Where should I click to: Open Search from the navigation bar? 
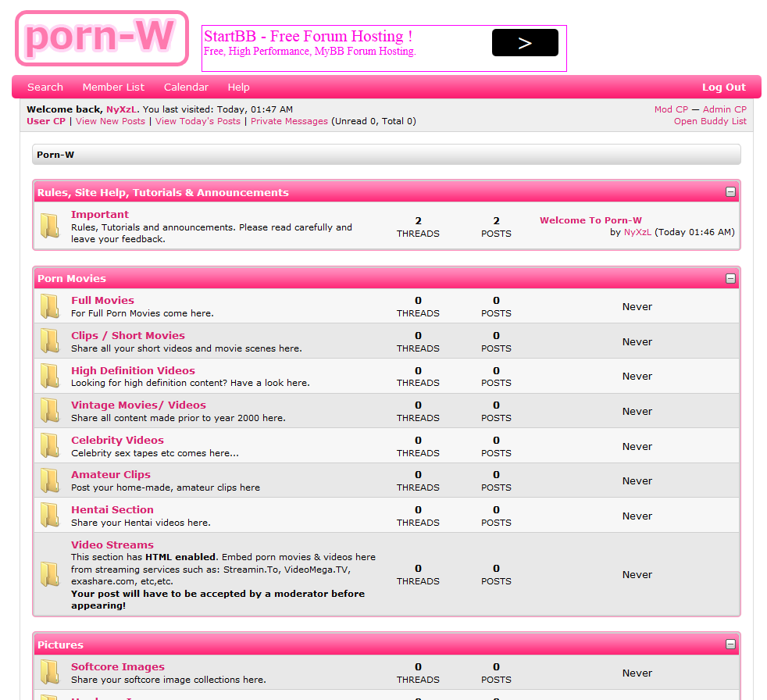click(45, 87)
